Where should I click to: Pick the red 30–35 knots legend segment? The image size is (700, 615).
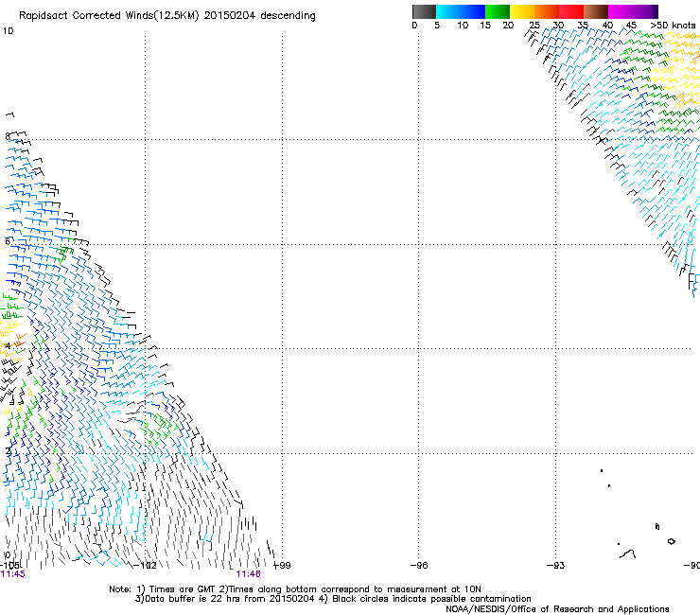point(571,11)
